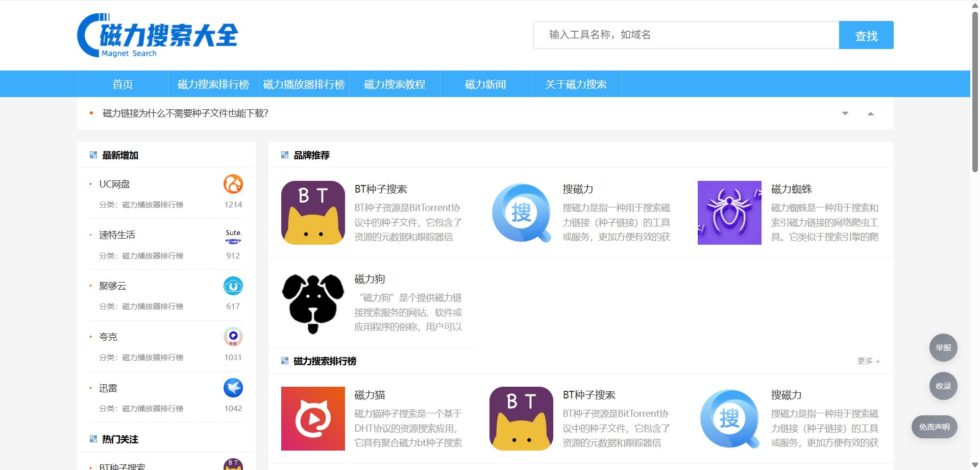Screen dimensions: 980x470
Task: Click the scrollbar down arrow
Action: coord(975,465)
